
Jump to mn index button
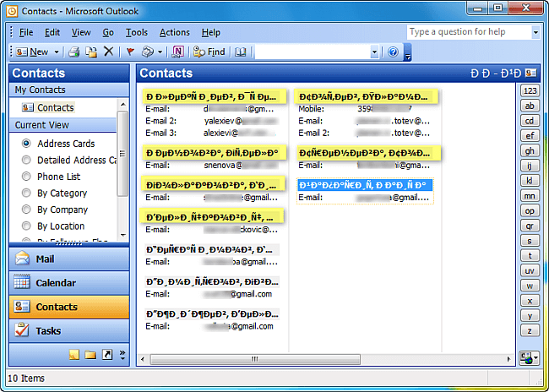coord(530,195)
